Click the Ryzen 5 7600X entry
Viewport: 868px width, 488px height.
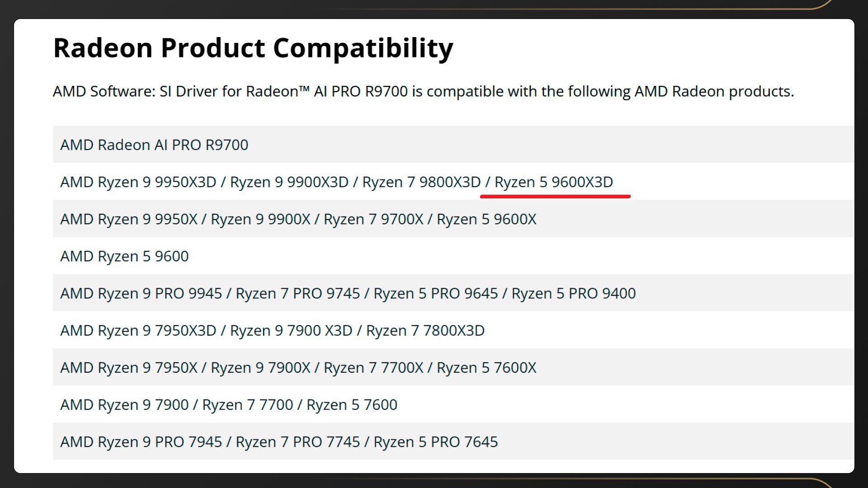point(486,367)
